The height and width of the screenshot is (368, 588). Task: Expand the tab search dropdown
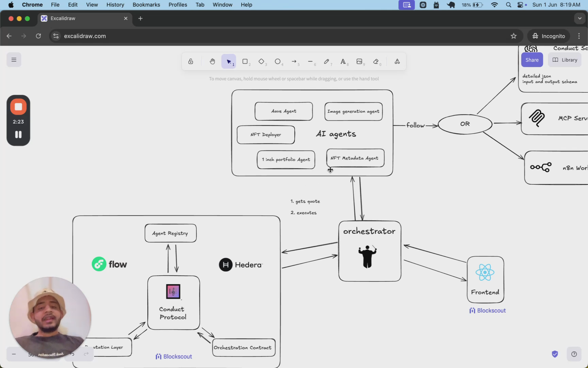pos(579,18)
